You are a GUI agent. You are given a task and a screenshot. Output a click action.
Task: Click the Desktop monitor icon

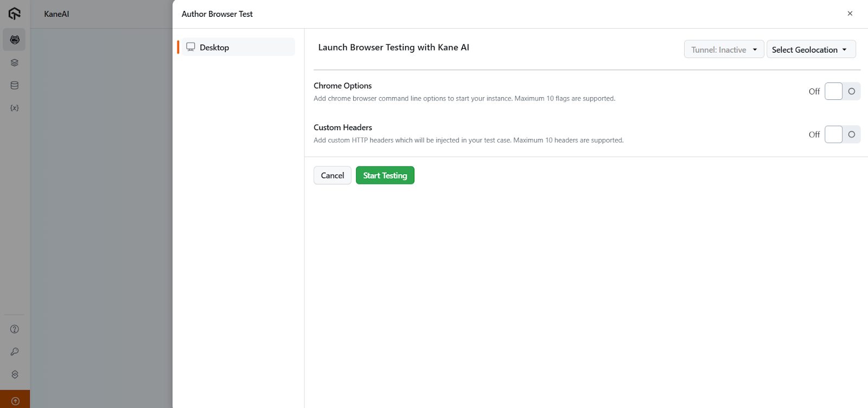pyautogui.click(x=191, y=47)
